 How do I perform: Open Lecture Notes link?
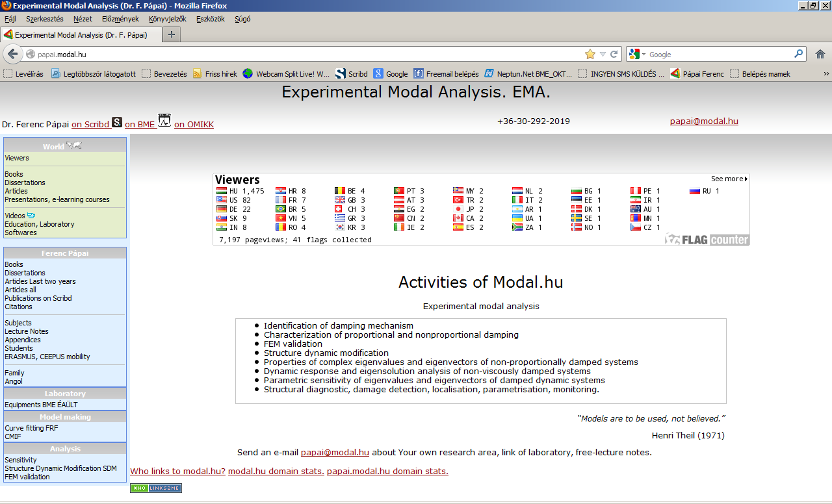pos(27,331)
